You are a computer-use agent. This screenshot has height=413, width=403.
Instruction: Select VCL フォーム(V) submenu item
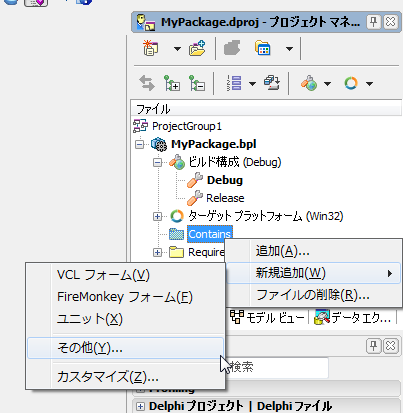click(x=125, y=275)
